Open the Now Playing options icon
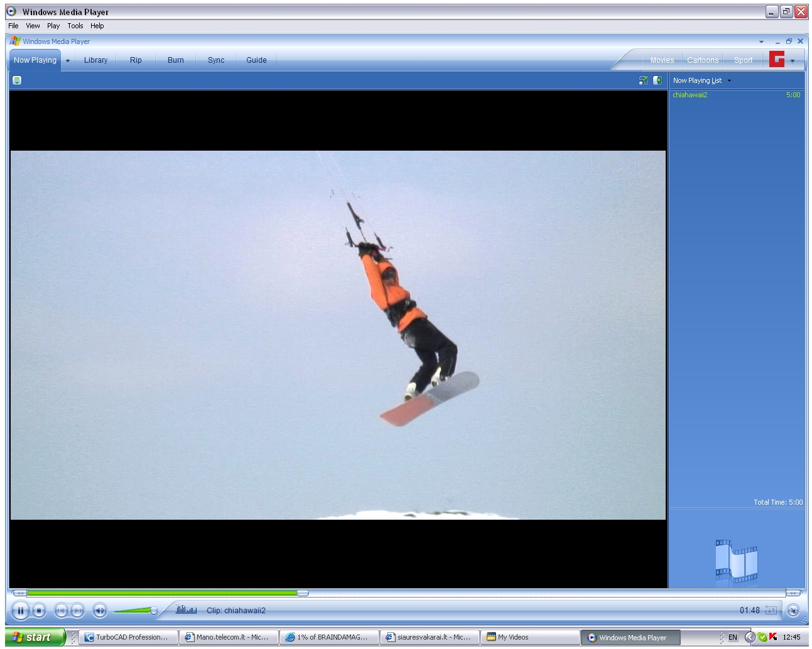This screenshot has height=649, width=812. [17, 80]
